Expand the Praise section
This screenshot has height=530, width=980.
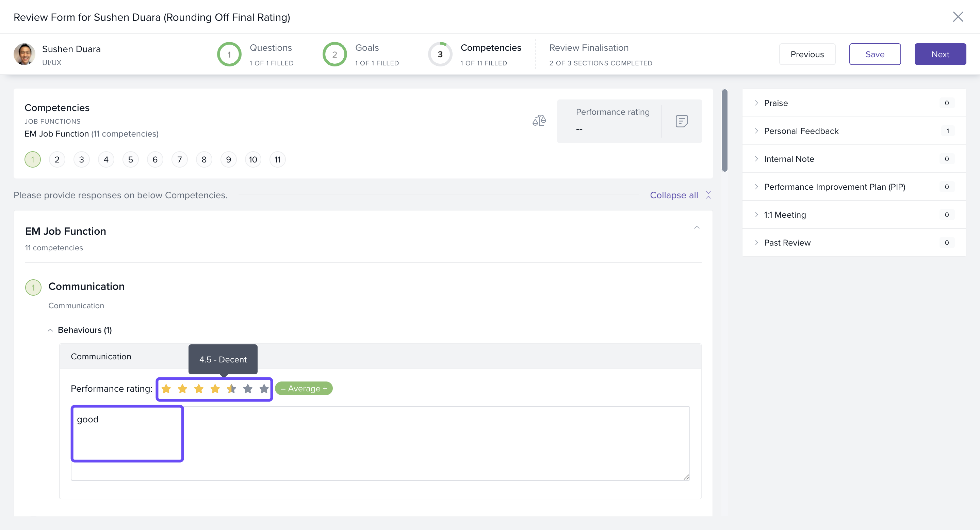pos(776,103)
